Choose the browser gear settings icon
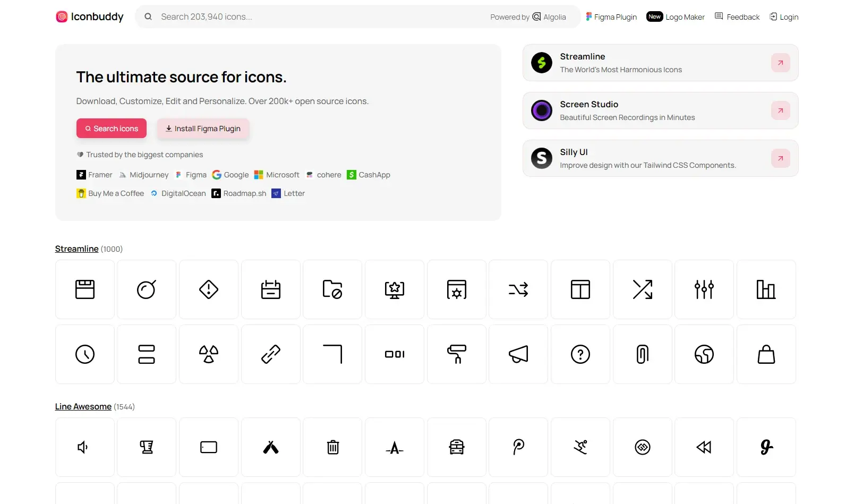 coord(457,289)
